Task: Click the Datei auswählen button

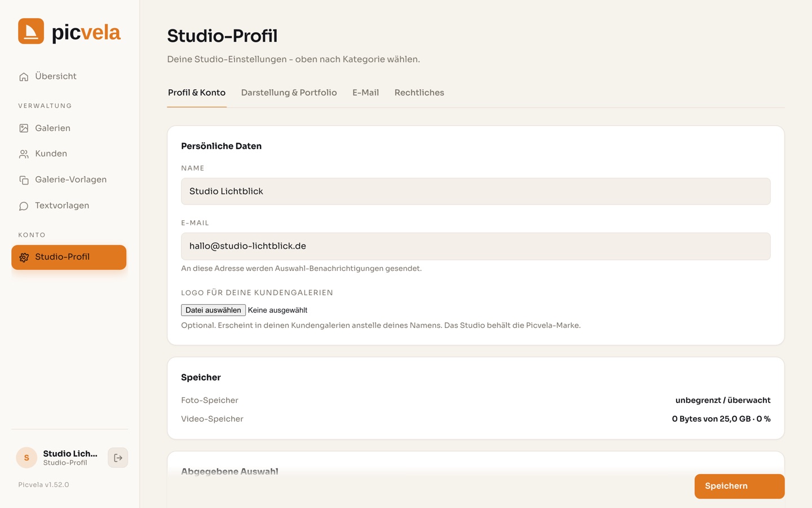Action: tap(213, 310)
